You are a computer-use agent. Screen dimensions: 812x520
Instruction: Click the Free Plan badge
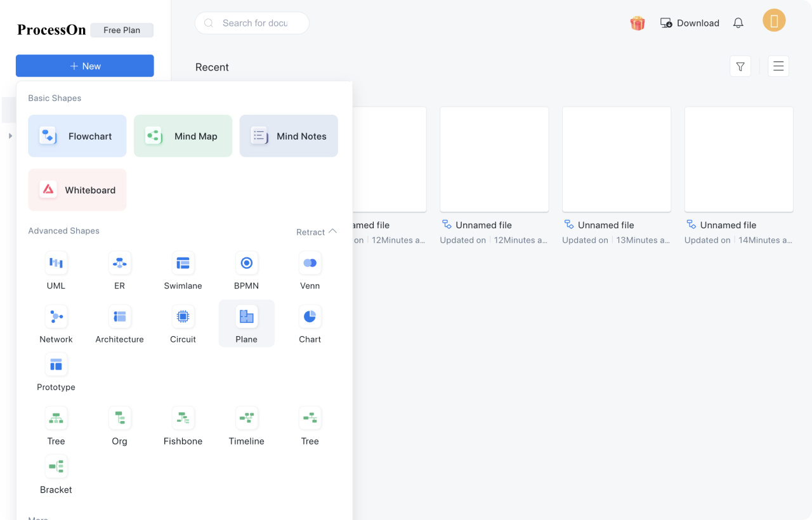click(122, 30)
